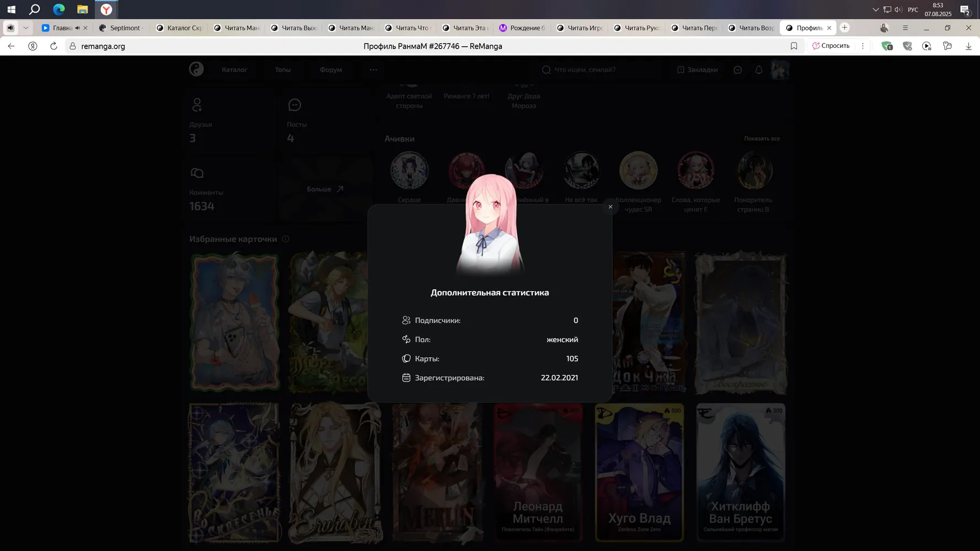This screenshot has height=551, width=980.
Task: Mute the Главная tab audio icon
Action: (x=77, y=28)
